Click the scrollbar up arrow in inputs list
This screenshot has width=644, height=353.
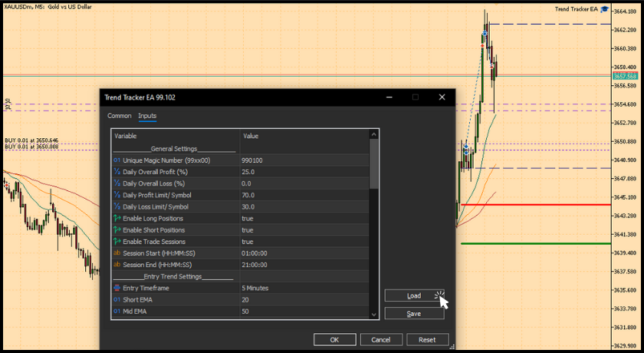(374, 134)
